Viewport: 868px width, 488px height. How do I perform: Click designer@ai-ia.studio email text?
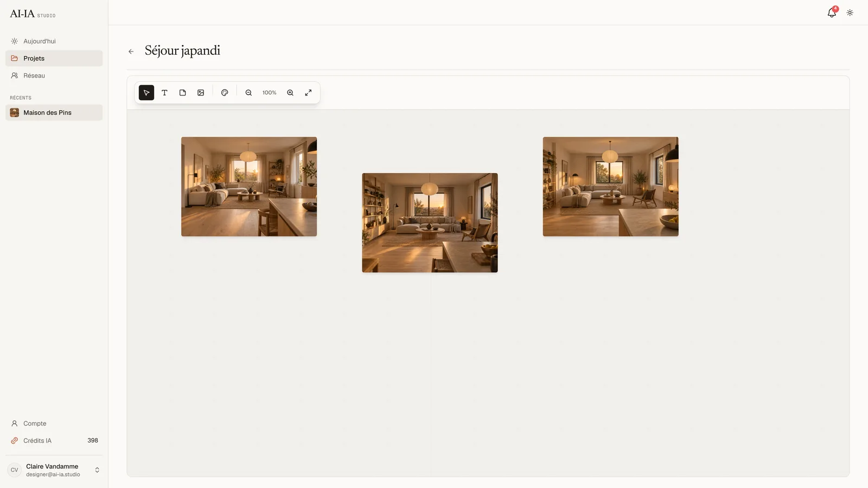tap(53, 474)
